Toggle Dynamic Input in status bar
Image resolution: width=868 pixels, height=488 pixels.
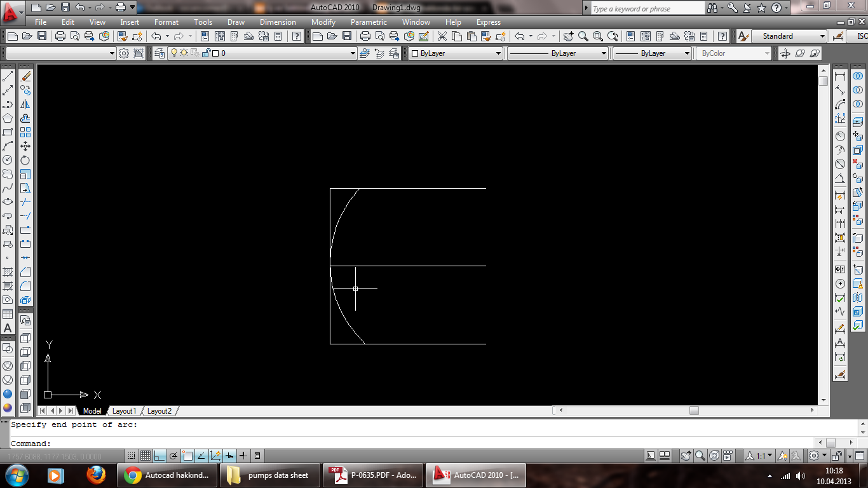229,456
